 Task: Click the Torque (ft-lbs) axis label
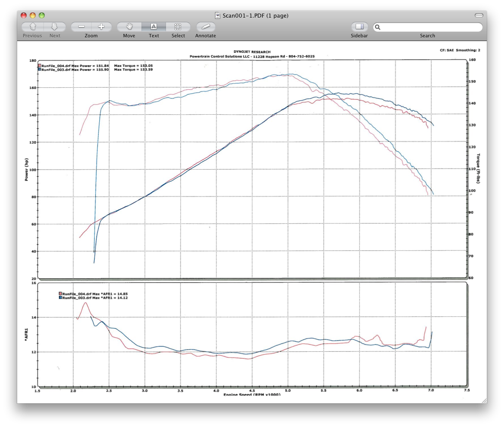pos(478,168)
